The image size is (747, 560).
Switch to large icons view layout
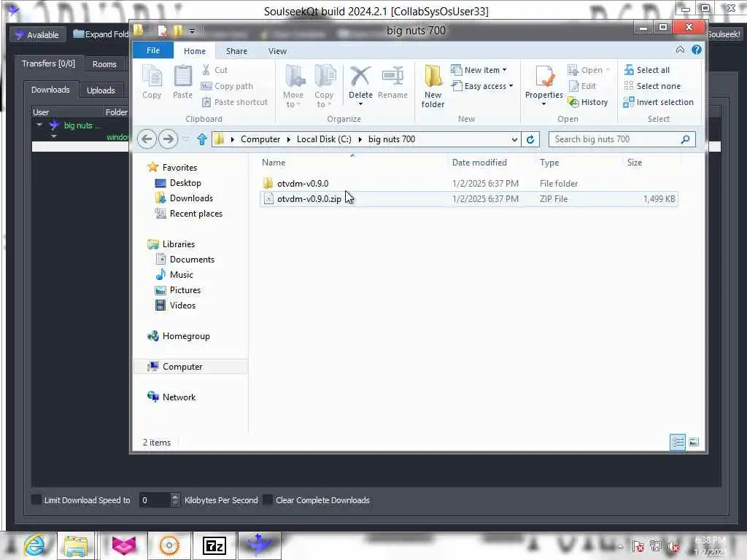click(694, 443)
